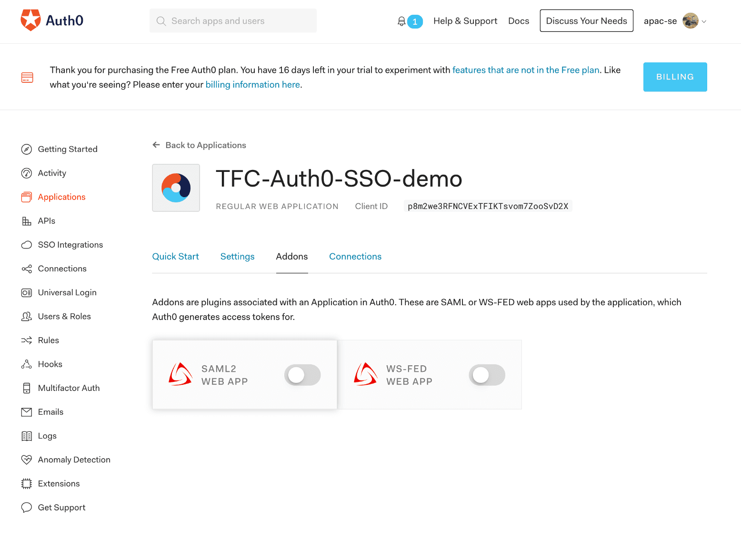Click the search apps and users field
This screenshot has height=560, width=741.
coord(233,21)
